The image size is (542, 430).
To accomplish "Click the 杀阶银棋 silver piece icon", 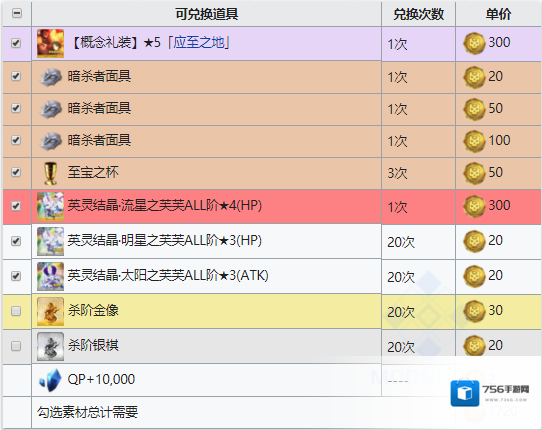I will [x=50, y=346].
